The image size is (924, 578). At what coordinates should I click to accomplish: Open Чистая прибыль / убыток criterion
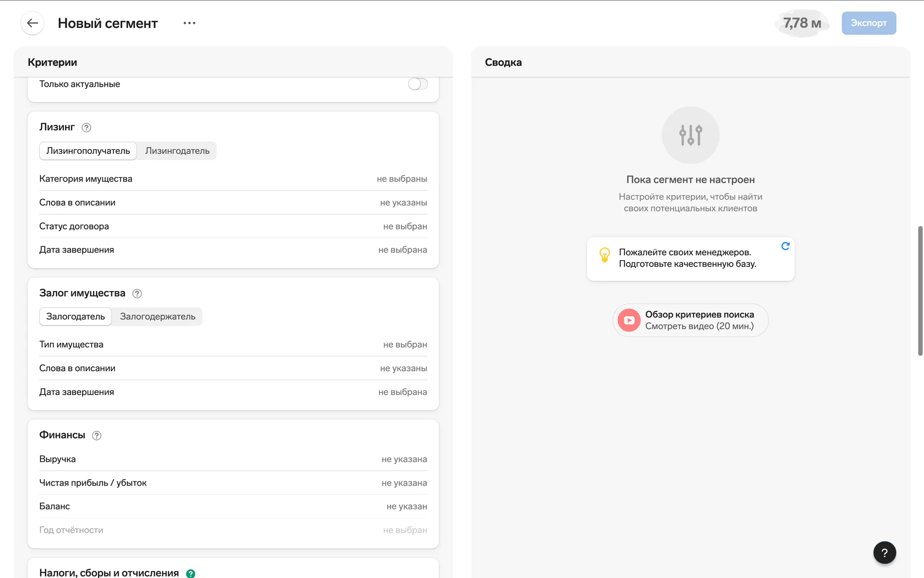(233, 483)
